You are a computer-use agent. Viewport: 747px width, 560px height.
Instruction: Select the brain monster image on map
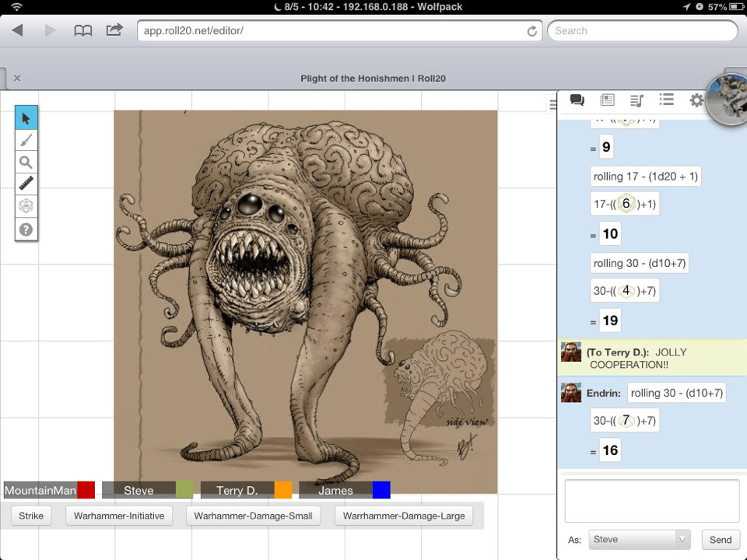305,302
